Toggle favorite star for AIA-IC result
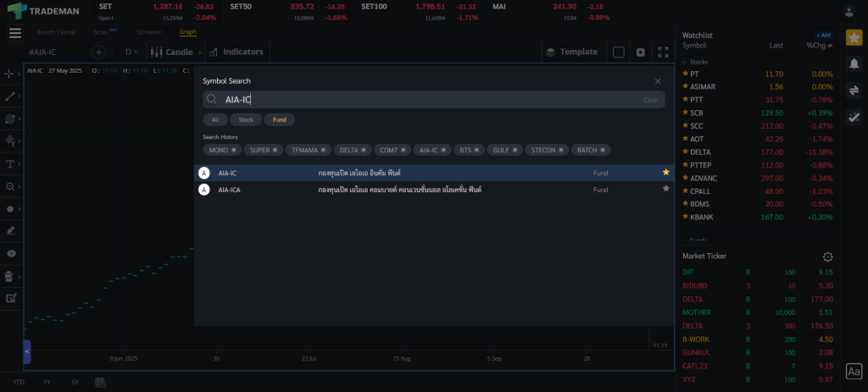 coord(665,172)
